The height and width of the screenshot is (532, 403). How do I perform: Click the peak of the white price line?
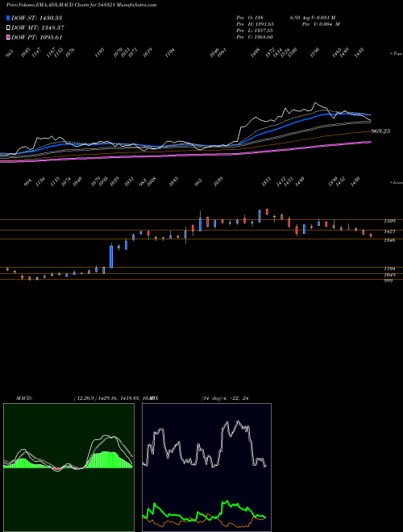pos(316,102)
